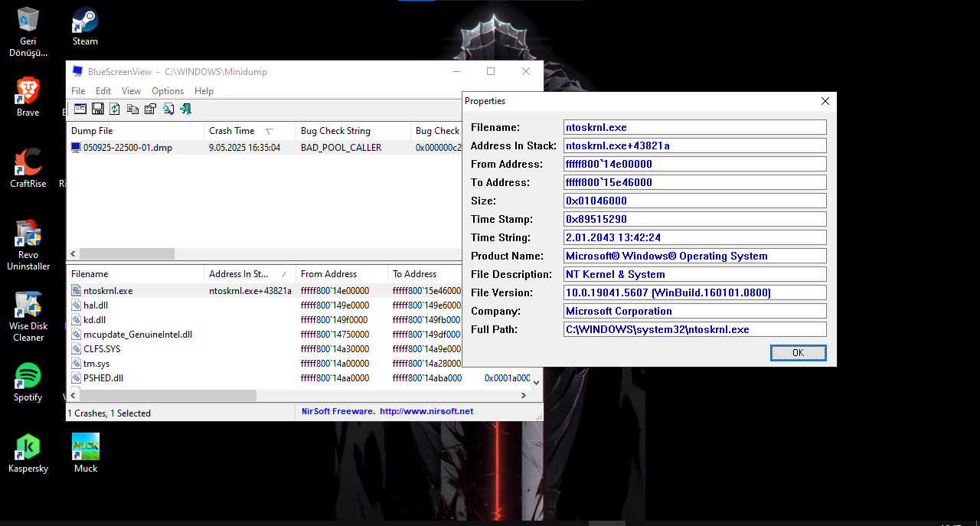Image resolution: width=980 pixels, height=526 pixels.
Task: Click the Time Stamp field 0x89515290
Action: (695, 219)
